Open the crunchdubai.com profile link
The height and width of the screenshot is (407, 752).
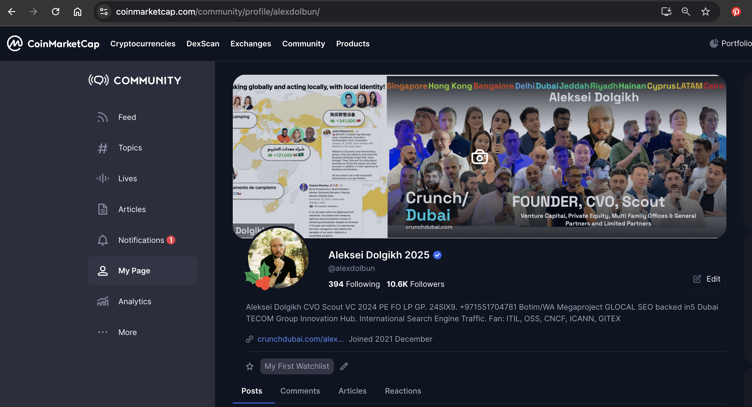[x=300, y=339]
